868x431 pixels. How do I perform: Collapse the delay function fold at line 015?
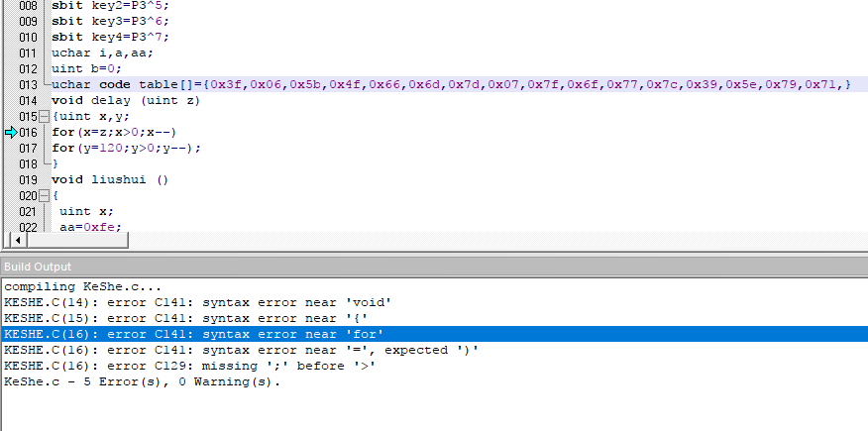45,117
